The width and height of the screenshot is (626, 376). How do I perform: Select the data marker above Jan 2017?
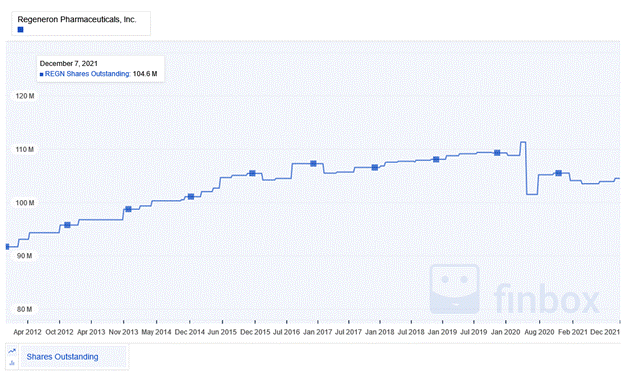313,164
